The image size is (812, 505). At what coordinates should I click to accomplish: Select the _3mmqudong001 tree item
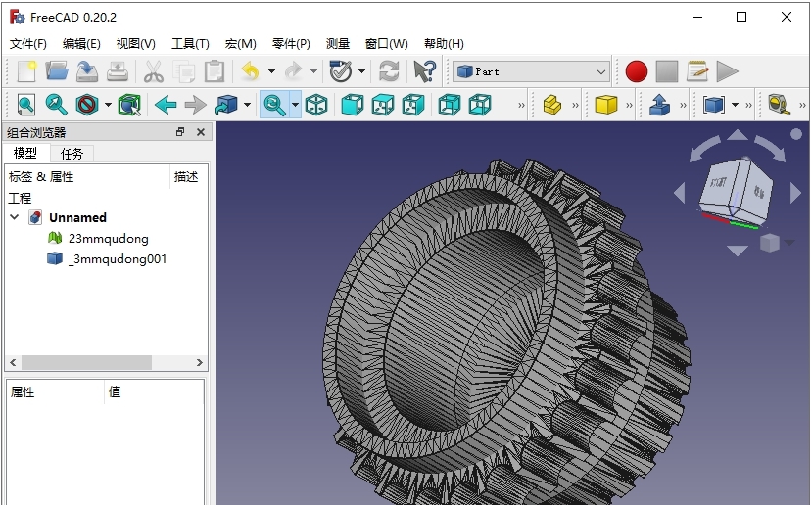point(118,259)
